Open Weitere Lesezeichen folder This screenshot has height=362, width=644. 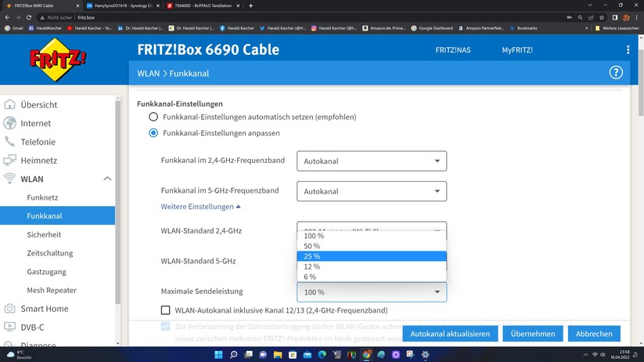pyautogui.click(x=617, y=28)
